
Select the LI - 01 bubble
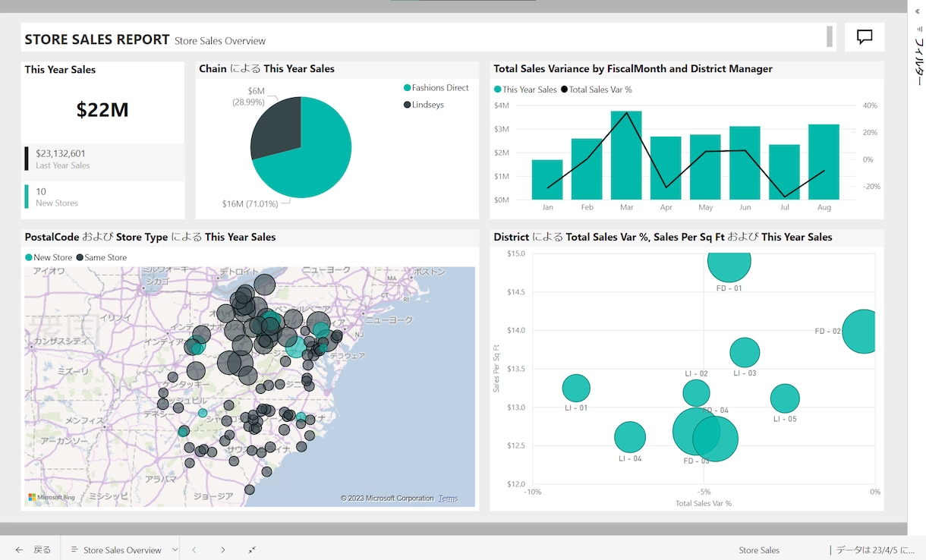[x=576, y=389]
